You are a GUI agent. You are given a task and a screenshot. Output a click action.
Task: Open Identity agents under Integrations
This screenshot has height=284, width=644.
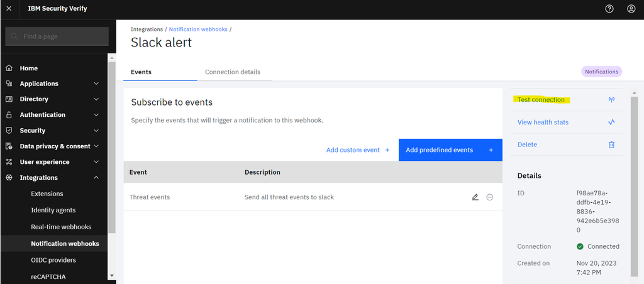(53, 210)
